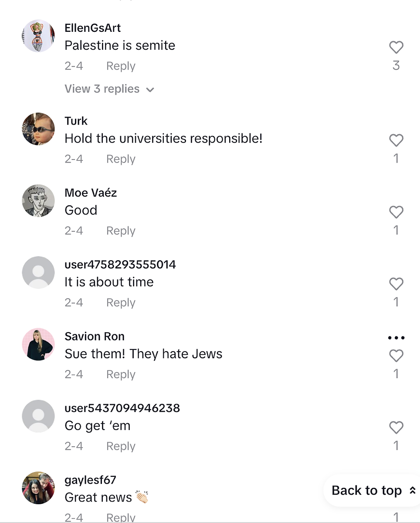420x523 pixels.
Task: Open EllenGsArt's profile avatar
Action: click(38, 36)
